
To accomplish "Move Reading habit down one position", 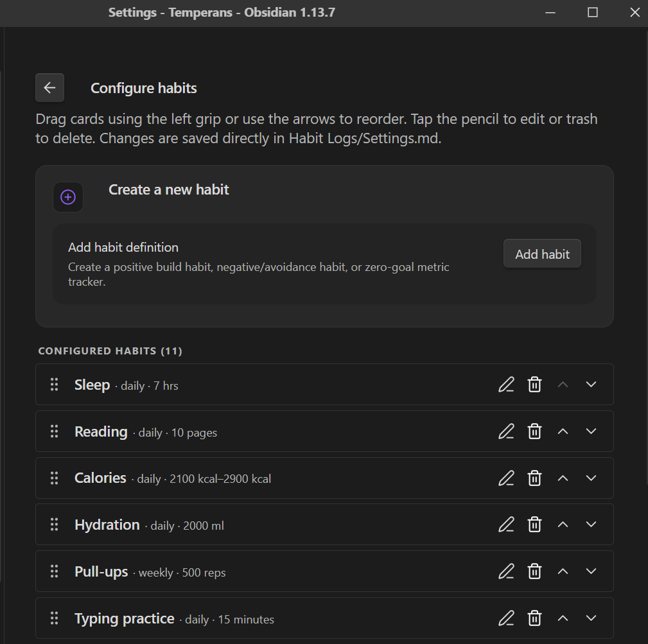I will coord(591,431).
